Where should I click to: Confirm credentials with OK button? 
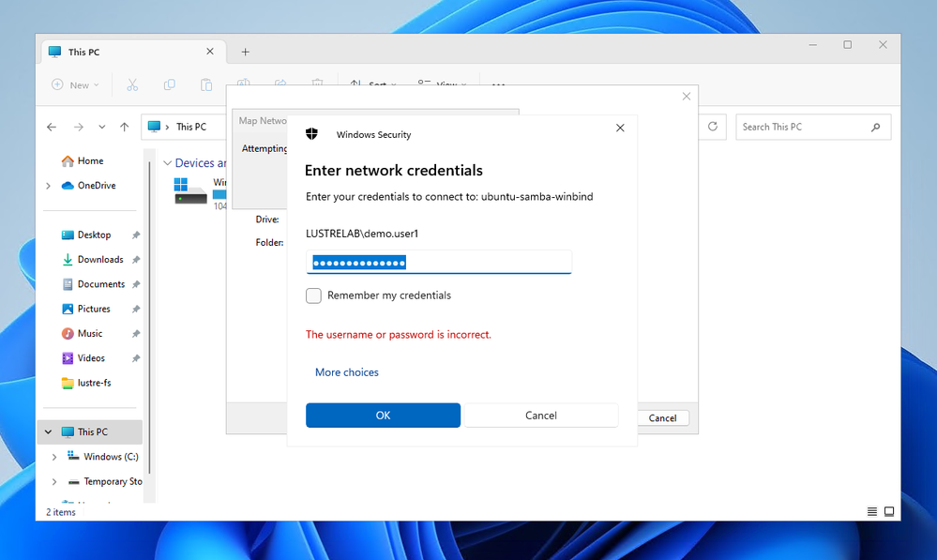(x=383, y=416)
